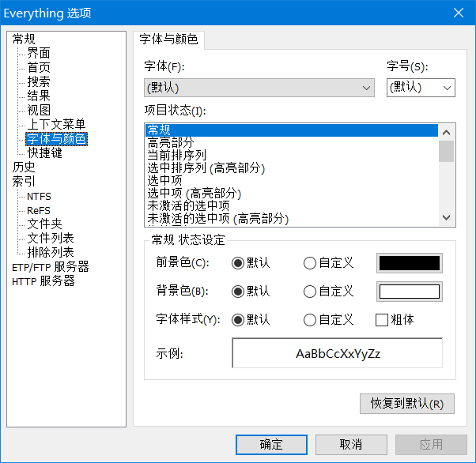Image resolution: width=476 pixels, height=463 pixels.
Task: Open 首页 in the options tree
Action: pyautogui.click(x=39, y=68)
